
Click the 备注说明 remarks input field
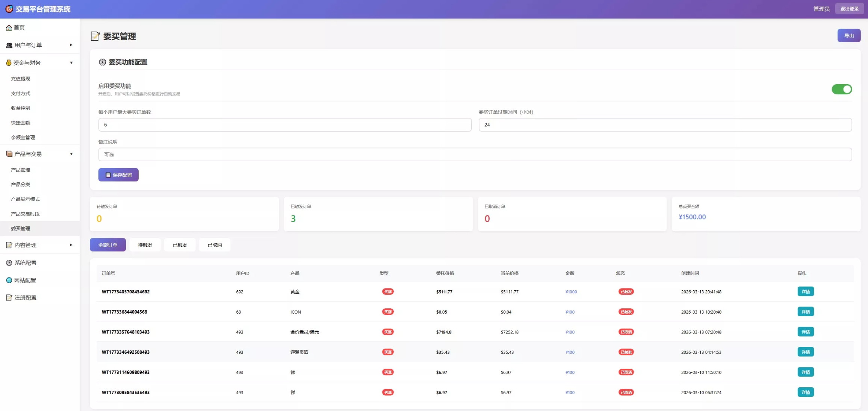click(475, 155)
